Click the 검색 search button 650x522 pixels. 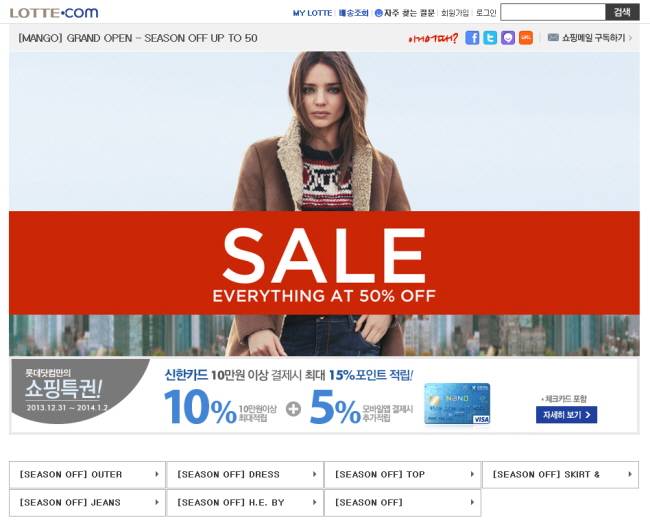click(x=622, y=12)
